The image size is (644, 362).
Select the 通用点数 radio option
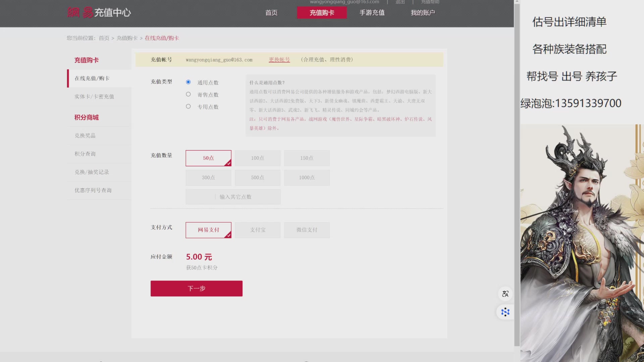(x=188, y=82)
